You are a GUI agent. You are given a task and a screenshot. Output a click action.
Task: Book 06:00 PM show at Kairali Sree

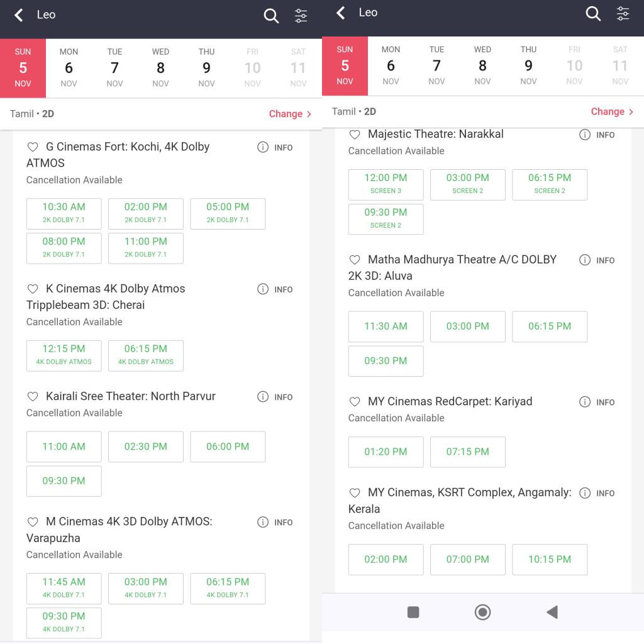tap(228, 447)
